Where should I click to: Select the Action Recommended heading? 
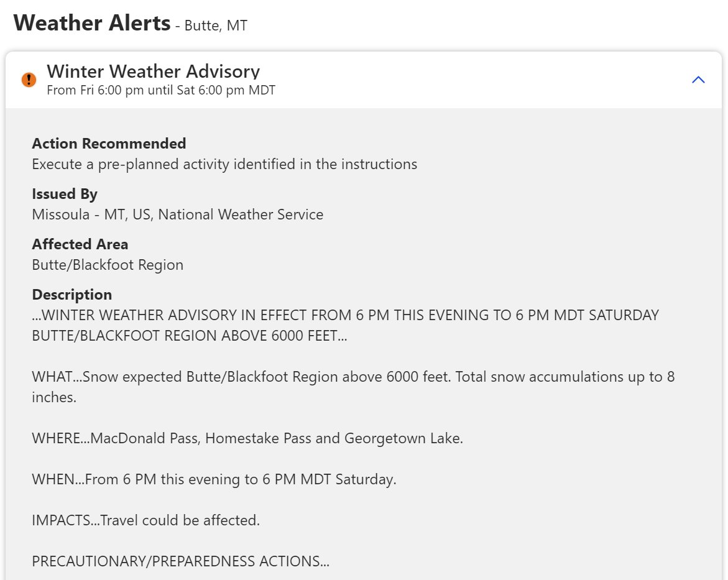click(x=109, y=144)
